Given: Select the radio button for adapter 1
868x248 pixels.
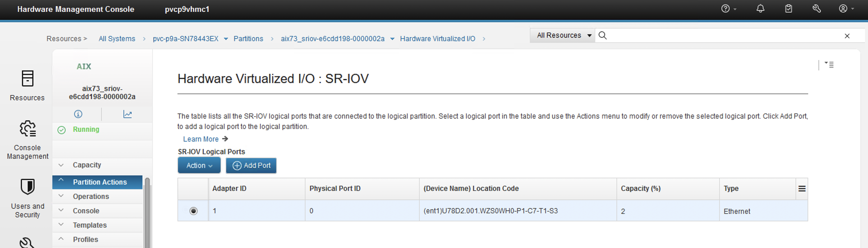Looking at the screenshot, I should pyautogui.click(x=193, y=211).
